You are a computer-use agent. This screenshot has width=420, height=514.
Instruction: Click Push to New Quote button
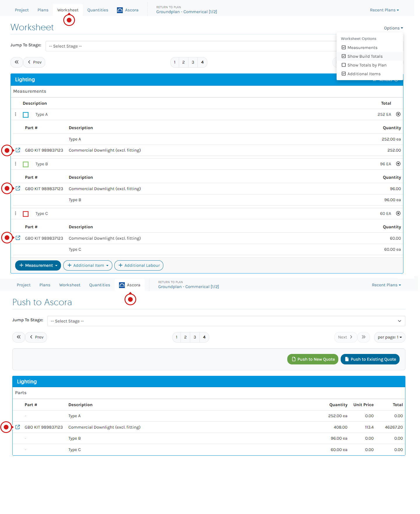tap(313, 359)
